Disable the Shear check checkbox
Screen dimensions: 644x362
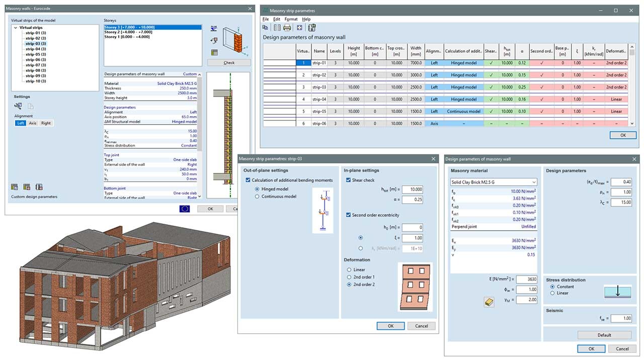coord(349,180)
